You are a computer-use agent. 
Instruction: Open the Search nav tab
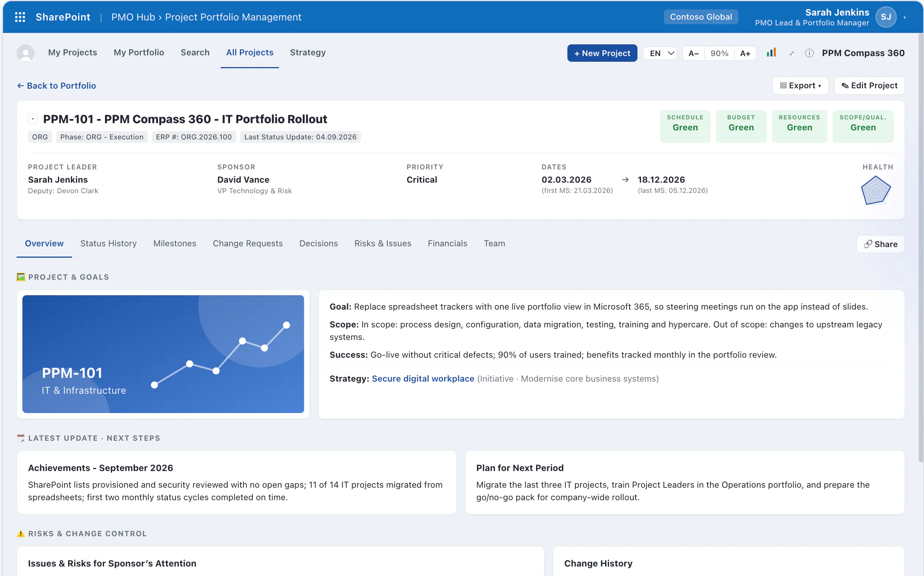click(195, 53)
